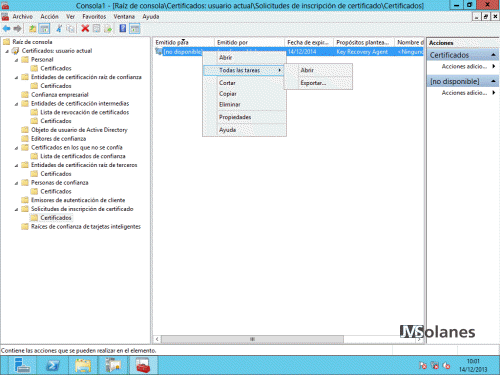Open File Explorer from the taskbar
The width and height of the screenshot is (500, 375).
click(x=83, y=365)
